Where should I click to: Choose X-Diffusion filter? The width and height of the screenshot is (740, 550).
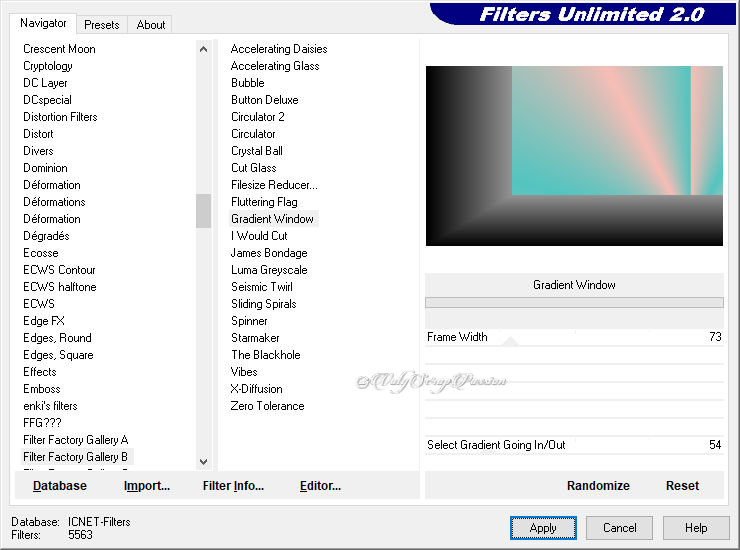[x=257, y=389]
